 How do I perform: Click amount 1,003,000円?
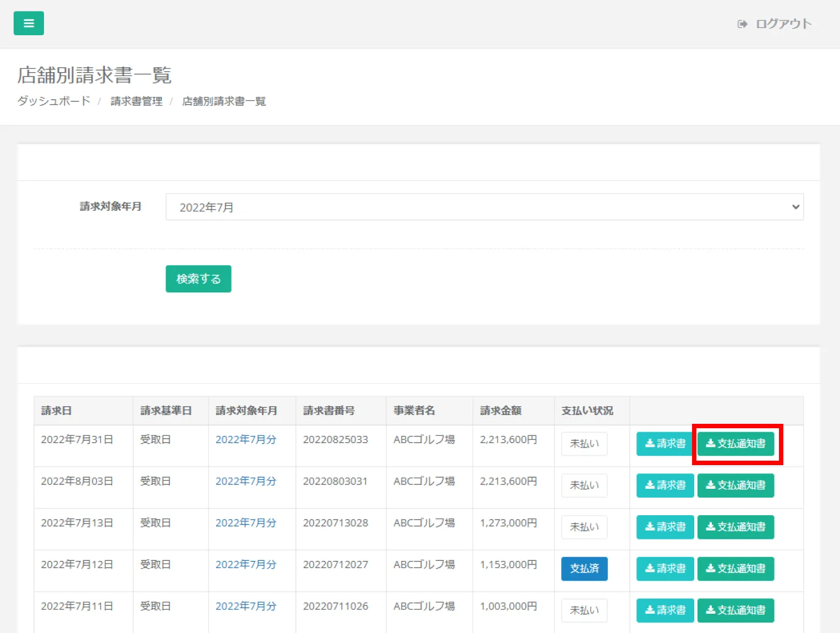pyautogui.click(x=508, y=607)
